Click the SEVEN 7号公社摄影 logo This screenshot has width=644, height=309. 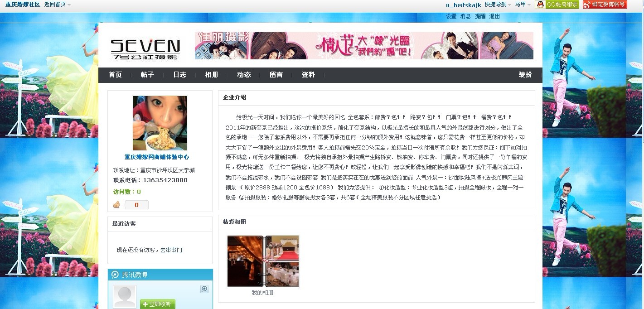[145, 49]
